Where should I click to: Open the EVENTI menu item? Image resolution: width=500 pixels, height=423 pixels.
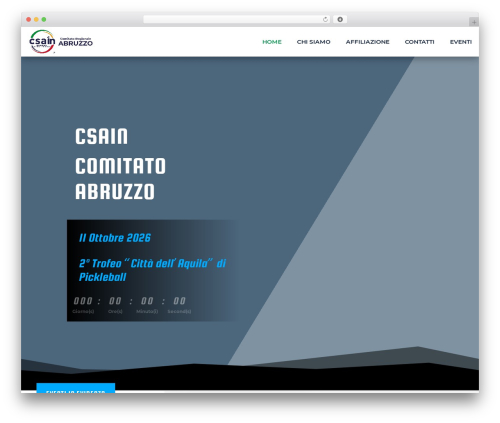click(461, 42)
